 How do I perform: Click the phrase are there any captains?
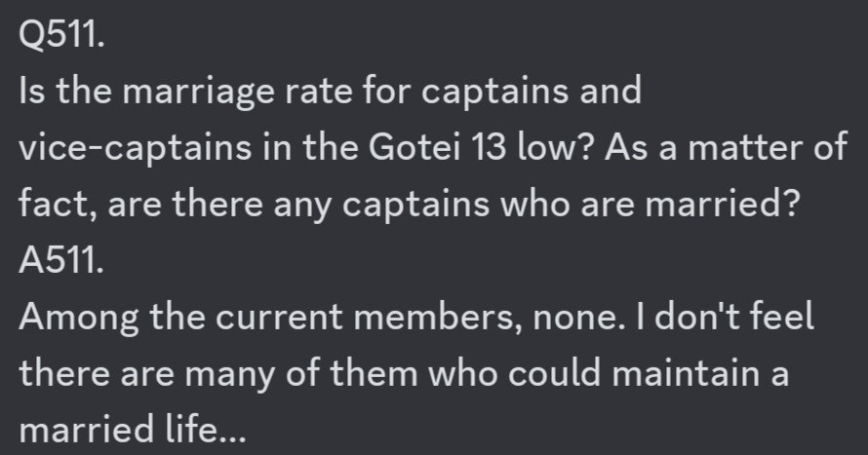(x=298, y=206)
